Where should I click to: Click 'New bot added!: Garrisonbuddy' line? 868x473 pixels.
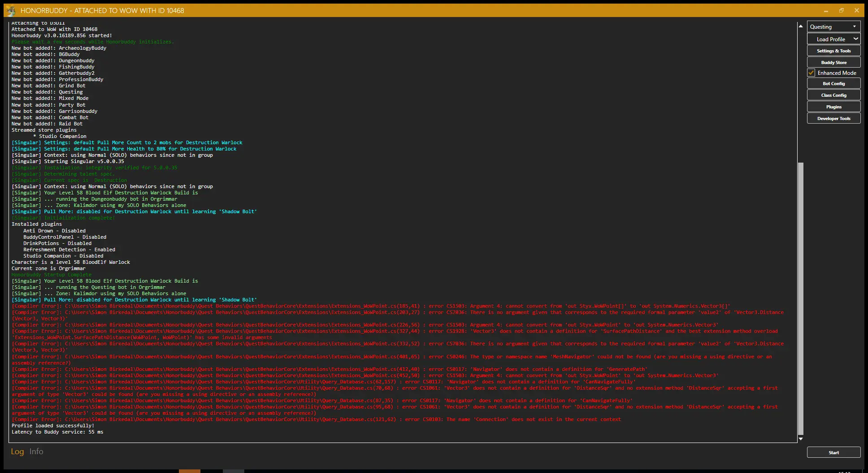point(54,111)
